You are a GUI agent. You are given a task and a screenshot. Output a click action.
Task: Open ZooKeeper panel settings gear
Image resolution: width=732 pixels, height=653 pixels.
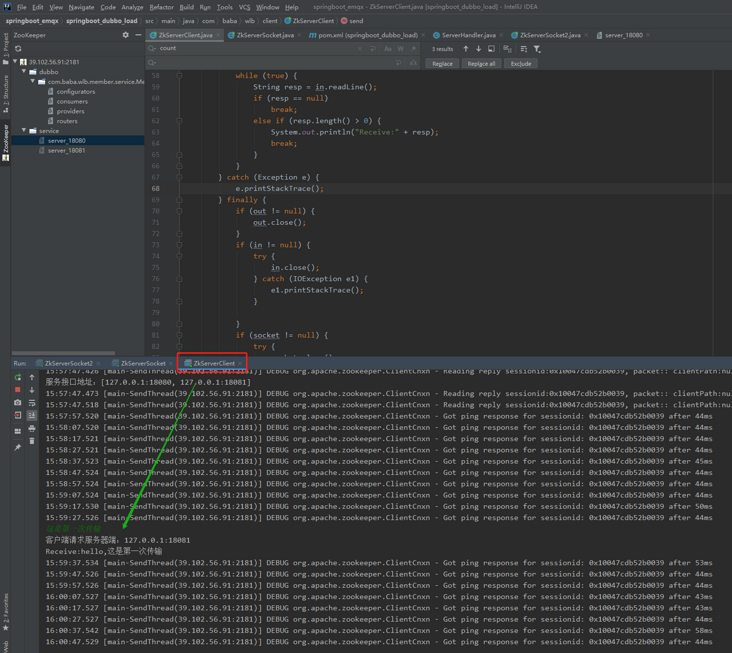click(126, 35)
